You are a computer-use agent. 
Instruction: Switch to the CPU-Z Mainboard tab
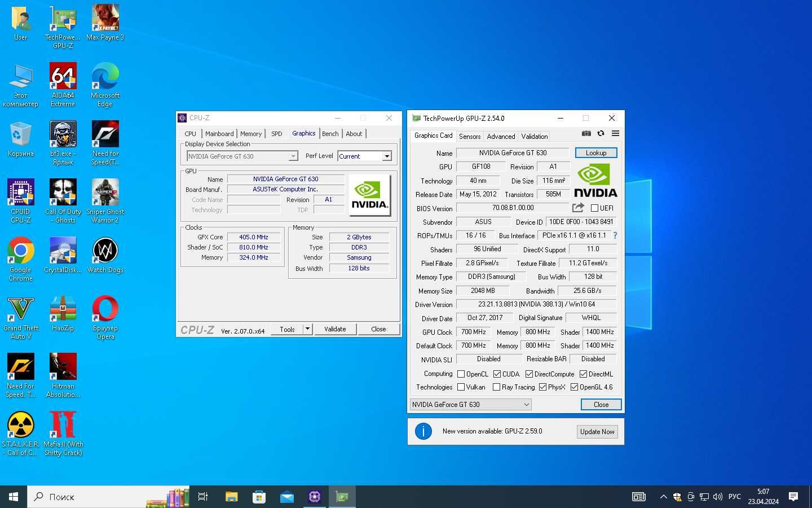pos(219,134)
